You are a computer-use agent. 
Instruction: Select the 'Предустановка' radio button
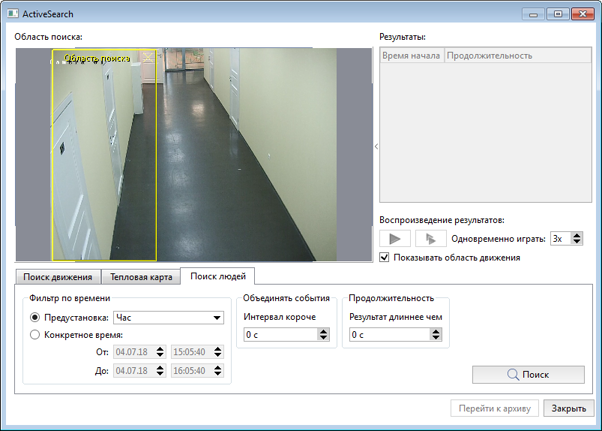[x=36, y=318]
